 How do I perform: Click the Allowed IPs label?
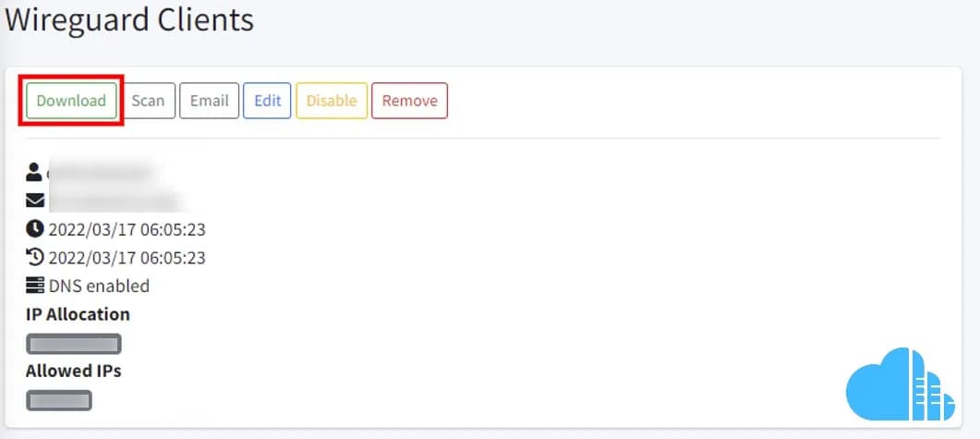[73, 371]
